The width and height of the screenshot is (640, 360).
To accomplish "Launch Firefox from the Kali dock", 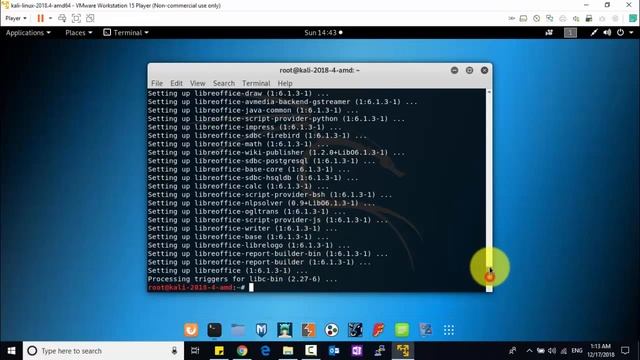I will [x=191, y=330].
